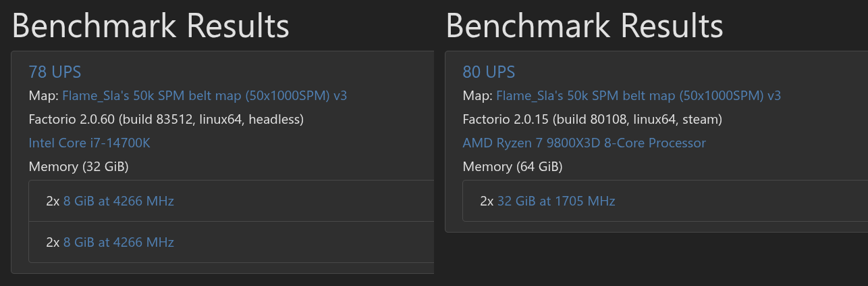868x286 pixels.
Task: Click the Factorio 2.0.15 steam build text
Action: [592, 120]
